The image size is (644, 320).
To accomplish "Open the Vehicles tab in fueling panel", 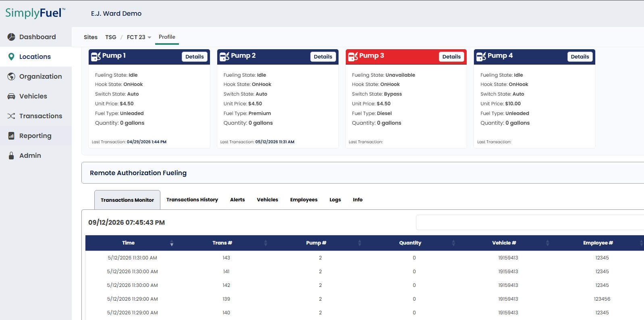I will click(x=268, y=200).
